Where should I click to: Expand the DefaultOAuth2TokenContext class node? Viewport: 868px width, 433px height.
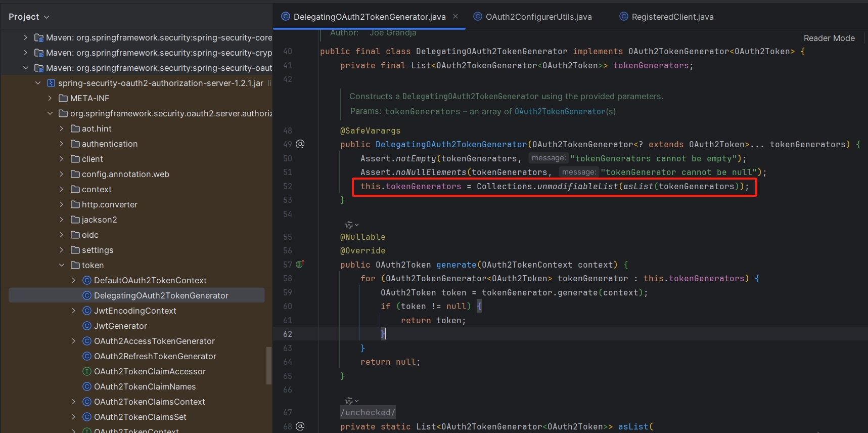tap(74, 280)
